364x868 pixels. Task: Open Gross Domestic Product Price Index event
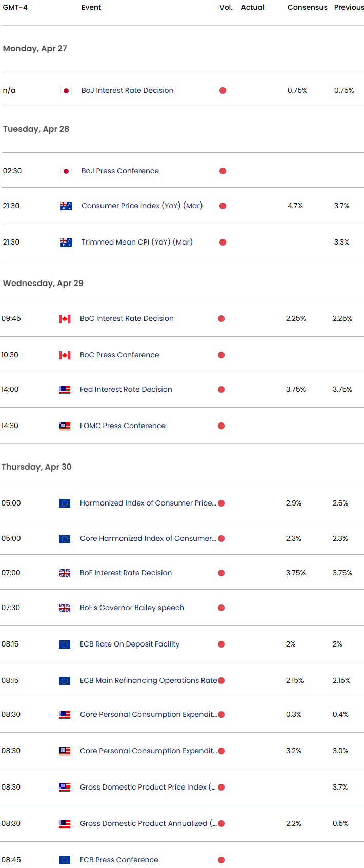(148, 787)
